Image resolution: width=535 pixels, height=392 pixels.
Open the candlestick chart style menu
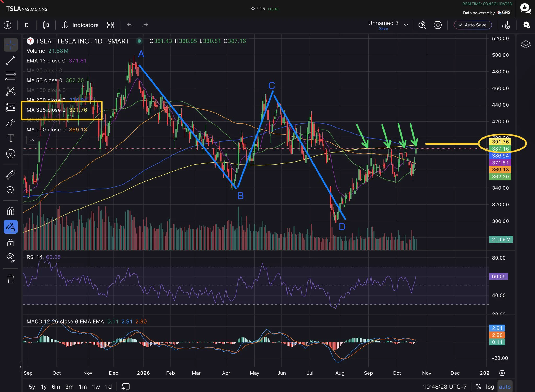(x=46, y=25)
